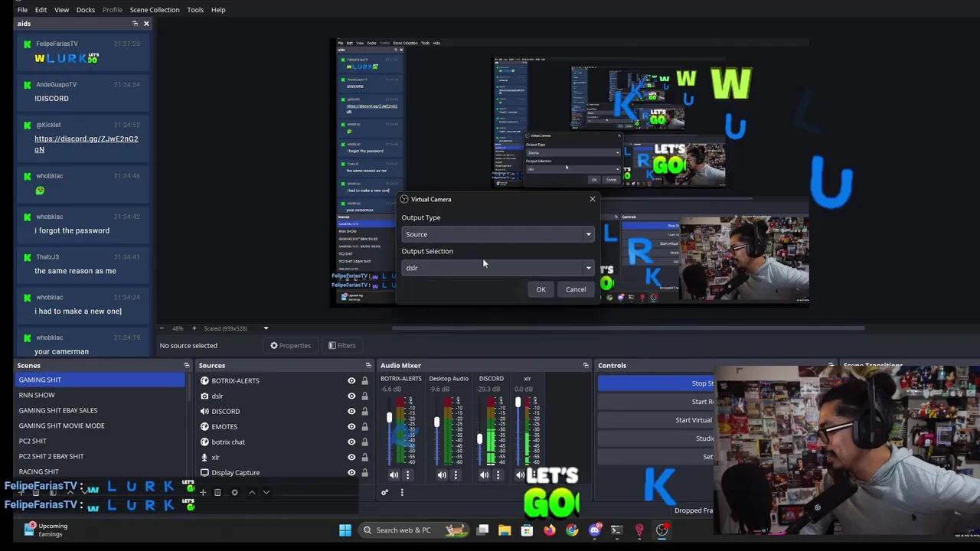Adjust the DISCORD volume slider

pyautogui.click(x=480, y=439)
